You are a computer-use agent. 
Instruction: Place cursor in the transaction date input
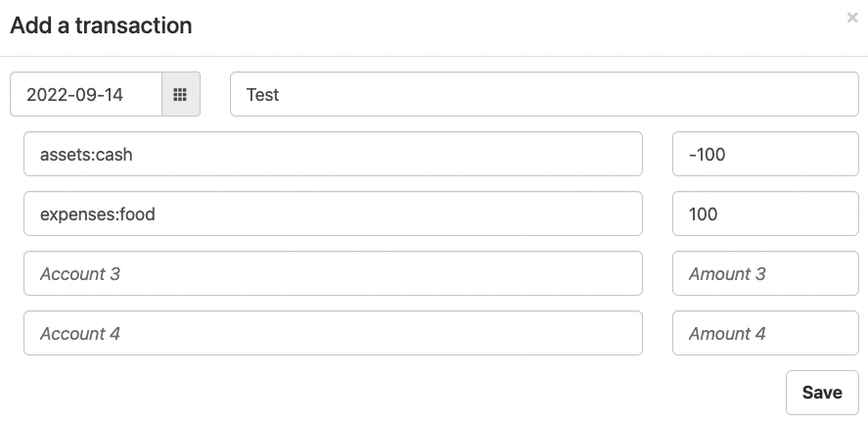coord(86,95)
